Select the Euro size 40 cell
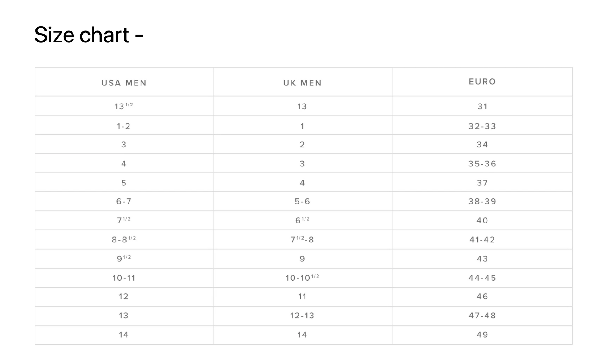Image resolution: width=616 pixels, height=364 pixels. point(482,220)
